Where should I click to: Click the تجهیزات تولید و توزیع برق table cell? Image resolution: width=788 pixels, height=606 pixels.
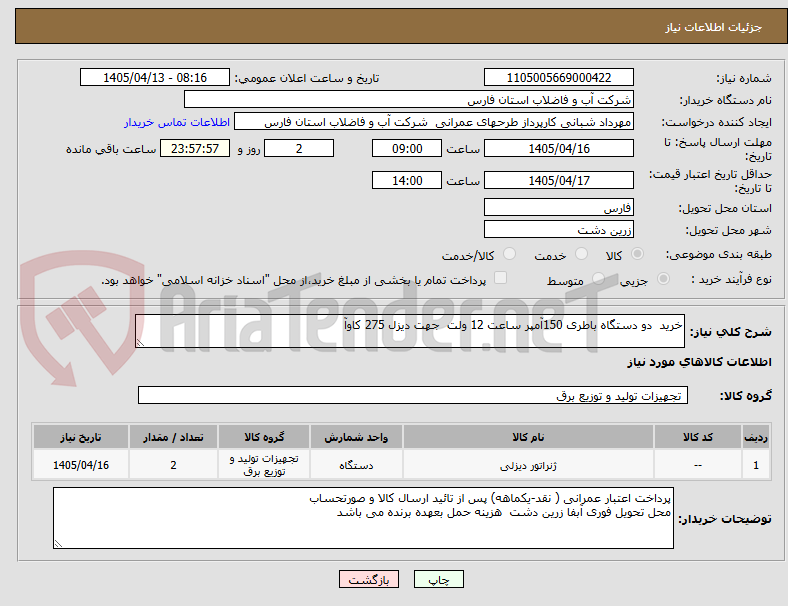[x=264, y=465]
